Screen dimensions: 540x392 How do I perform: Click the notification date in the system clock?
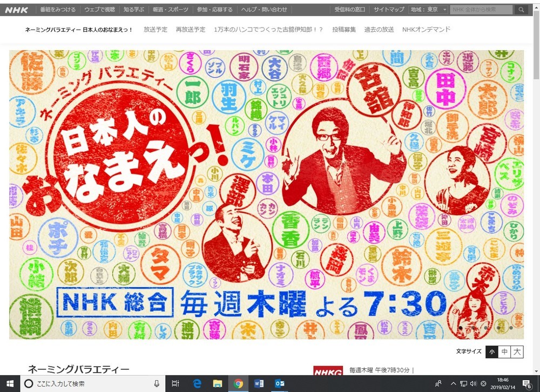coord(503,387)
